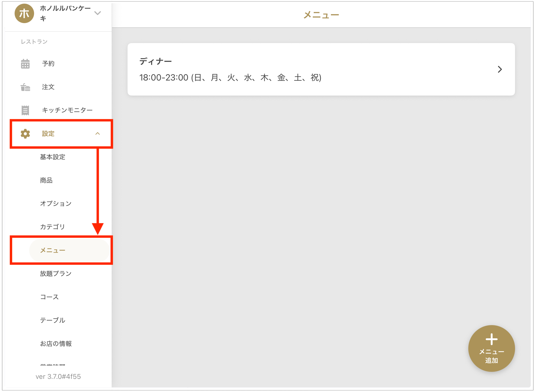Click the food order icon beside 注文

tap(25, 87)
